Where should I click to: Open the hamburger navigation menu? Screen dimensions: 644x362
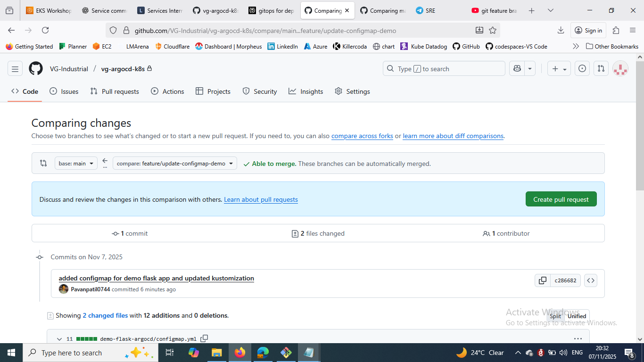pos(15,69)
